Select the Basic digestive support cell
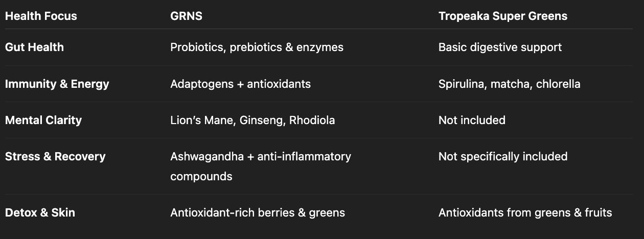 pyautogui.click(x=499, y=47)
